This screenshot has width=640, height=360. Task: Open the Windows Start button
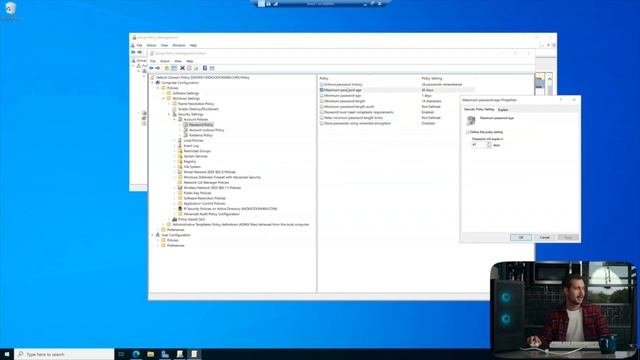click(7, 354)
